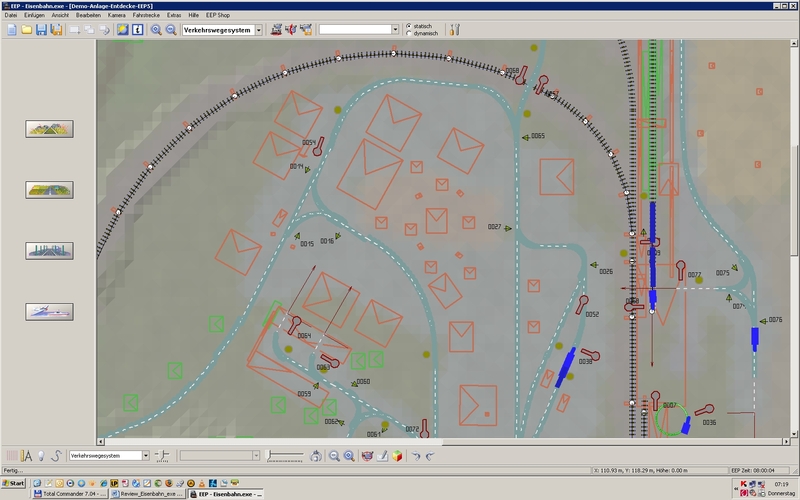Open settings with the wrench tools icon

click(x=455, y=30)
